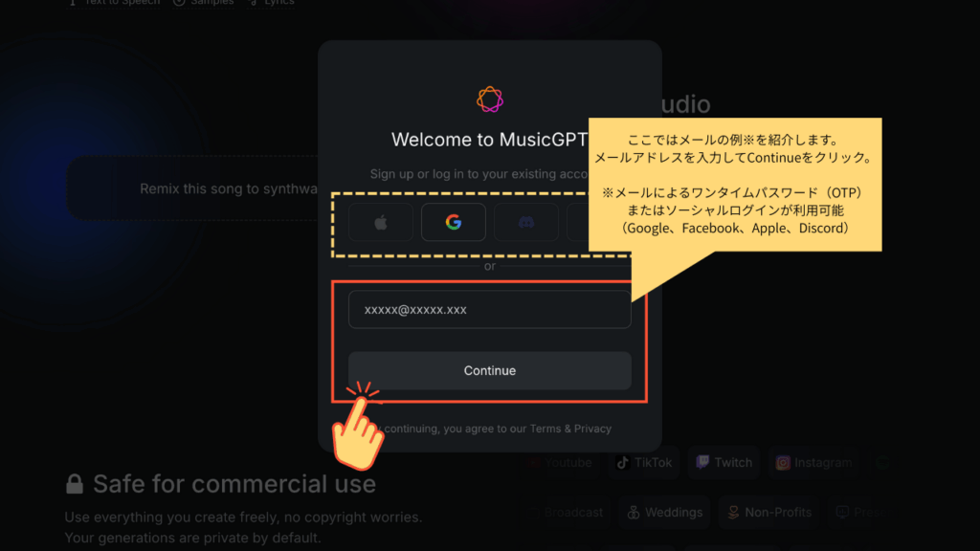
Task: Select the Weddings rings icon
Action: point(632,512)
